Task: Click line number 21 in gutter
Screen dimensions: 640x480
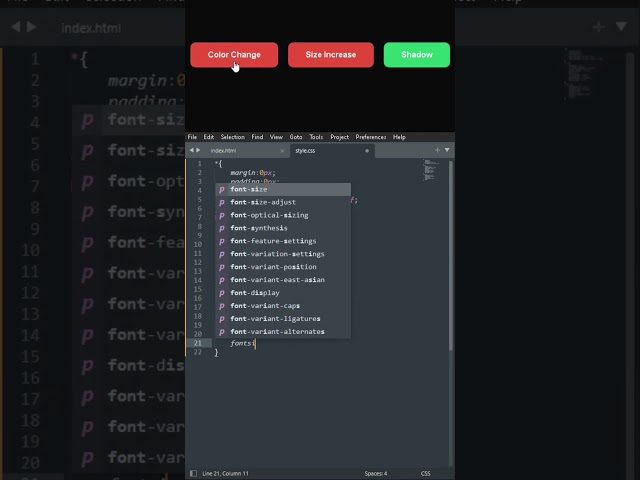Action: 198,343
